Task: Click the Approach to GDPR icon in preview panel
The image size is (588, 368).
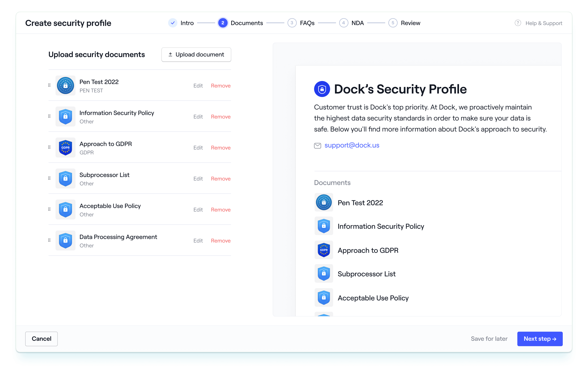Action: (324, 250)
